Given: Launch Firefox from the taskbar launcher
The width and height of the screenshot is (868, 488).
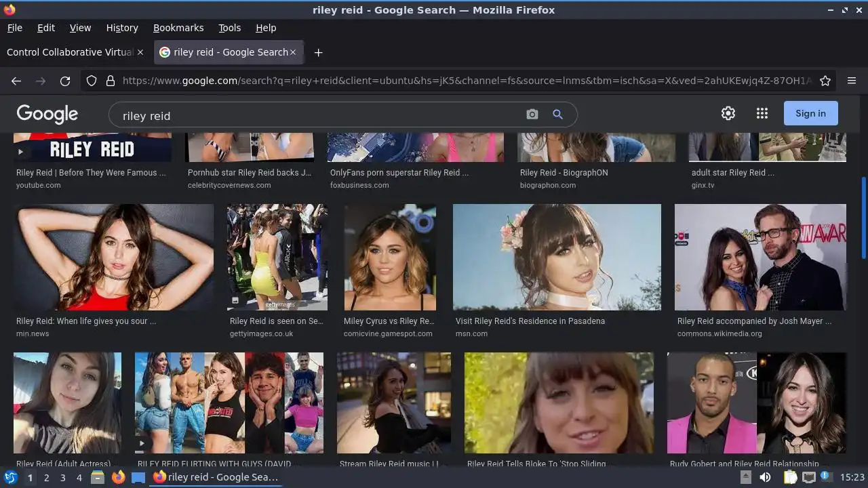Looking at the screenshot, I should (x=119, y=477).
